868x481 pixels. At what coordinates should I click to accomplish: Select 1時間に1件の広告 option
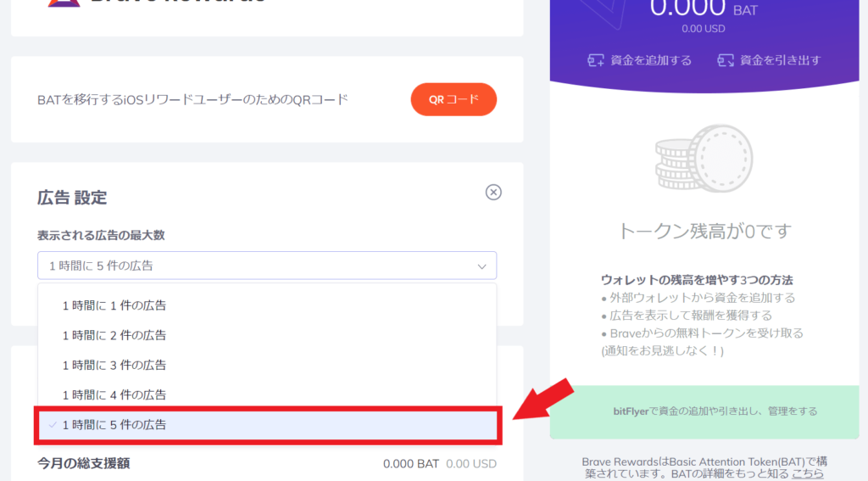pyautogui.click(x=267, y=305)
